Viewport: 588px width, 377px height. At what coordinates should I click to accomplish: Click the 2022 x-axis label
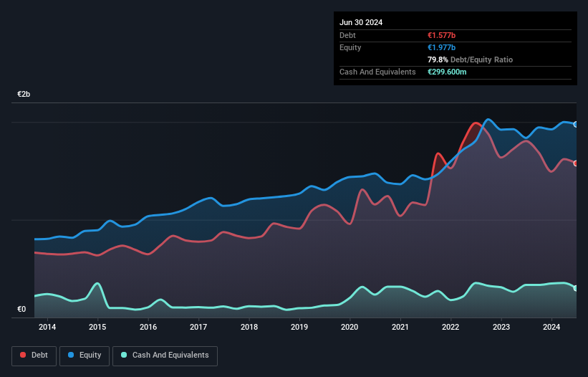point(450,327)
